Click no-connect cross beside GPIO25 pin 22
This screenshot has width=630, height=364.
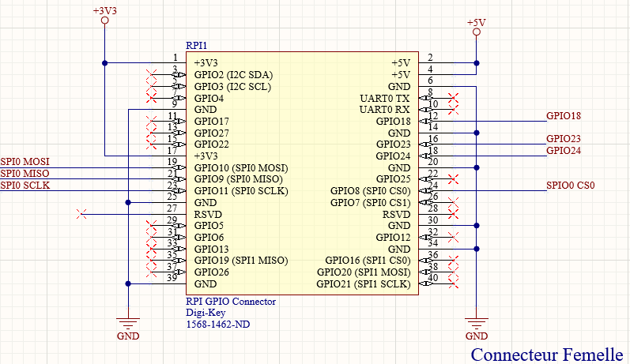(453, 179)
